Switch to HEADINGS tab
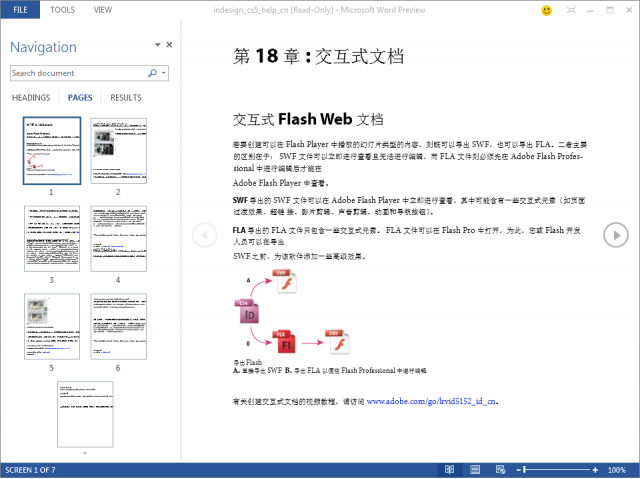This screenshot has height=479, width=640. coord(31,98)
